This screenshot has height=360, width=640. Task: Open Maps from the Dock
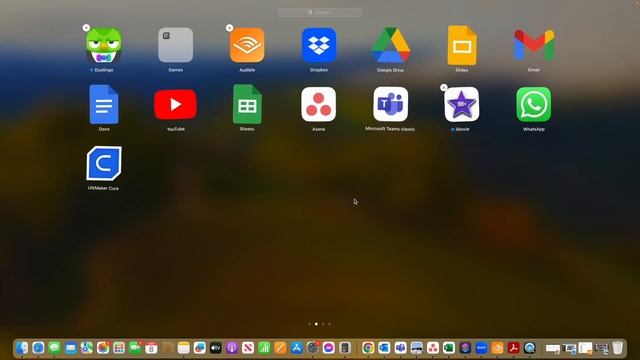tap(87, 348)
